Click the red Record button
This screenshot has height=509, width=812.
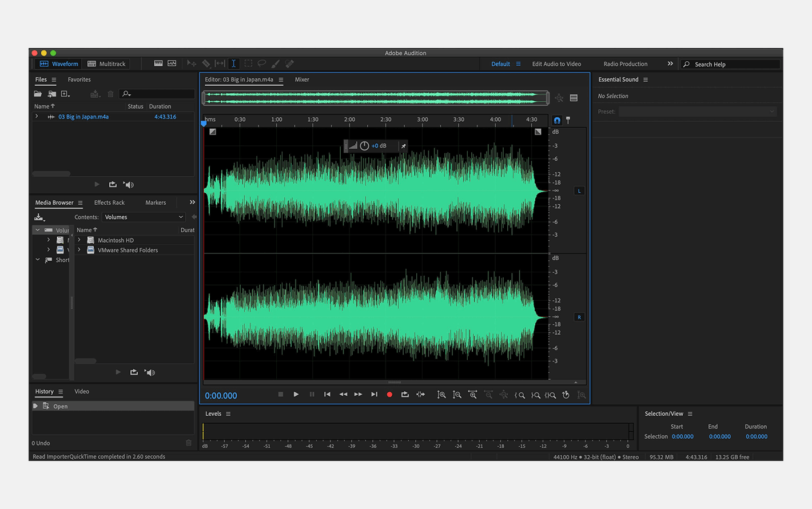tap(389, 395)
